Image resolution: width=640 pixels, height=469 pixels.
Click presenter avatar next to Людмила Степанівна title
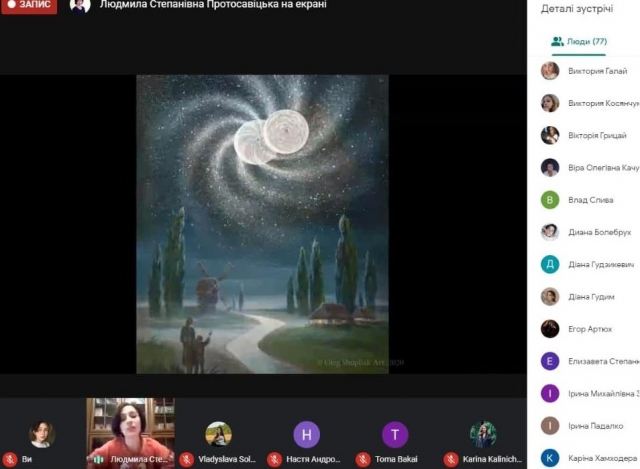tap(80, 6)
